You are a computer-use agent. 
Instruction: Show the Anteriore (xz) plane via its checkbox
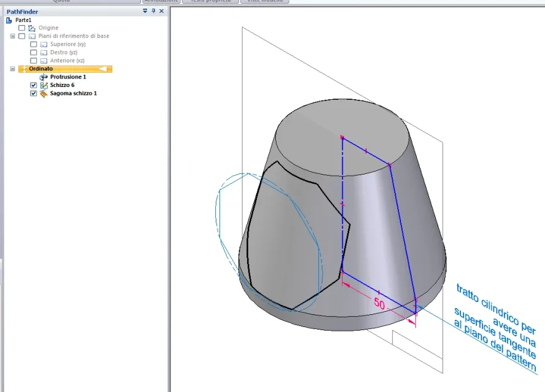click(33, 61)
